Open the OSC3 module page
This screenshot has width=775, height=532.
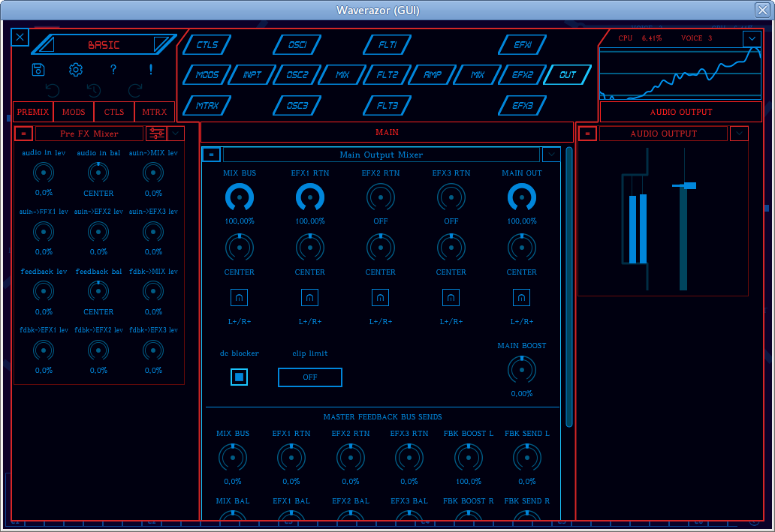pyautogui.click(x=297, y=106)
